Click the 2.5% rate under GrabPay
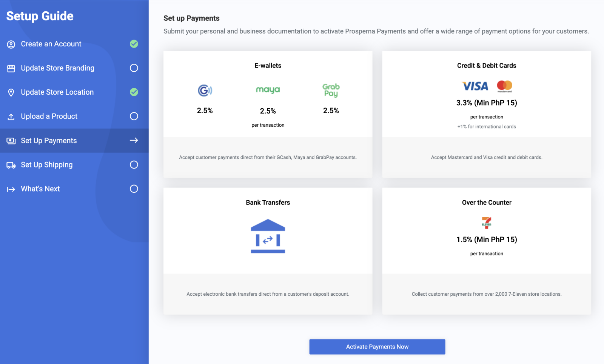604x364 pixels. (x=331, y=111)
